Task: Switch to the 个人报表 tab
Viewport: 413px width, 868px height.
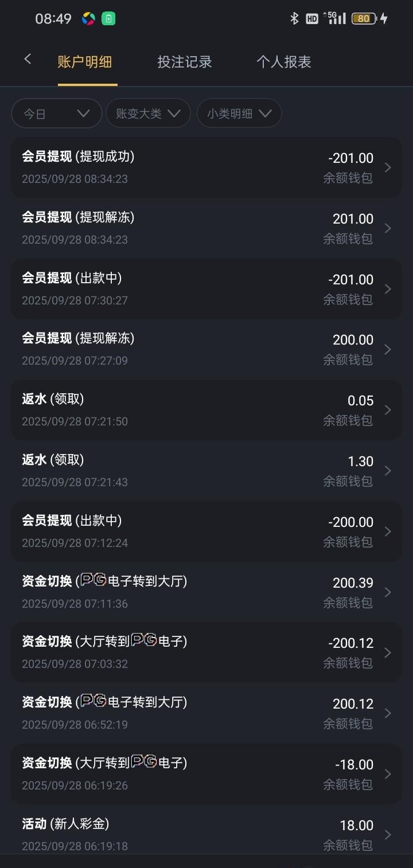Action: [x=283, y=62]
